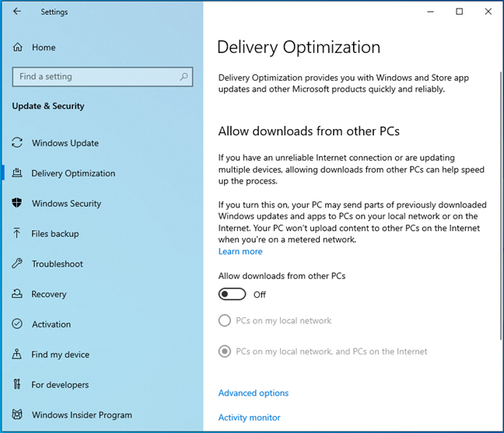Viewport: 504px width, 433px height.
Task: Click the Windows Insider Program cat icon
Action: (x=17, y=414)
